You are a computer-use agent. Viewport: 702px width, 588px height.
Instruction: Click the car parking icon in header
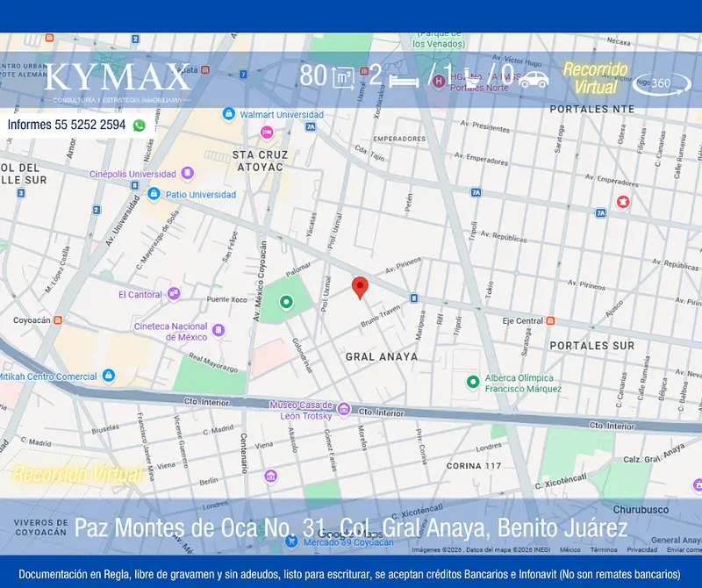[x=534, y=79]
